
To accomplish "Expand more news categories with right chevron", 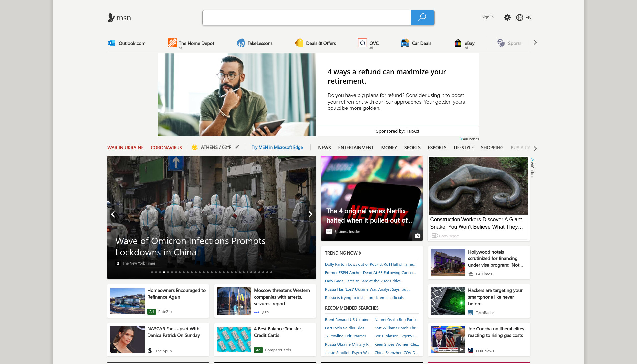I will point(535,148).
